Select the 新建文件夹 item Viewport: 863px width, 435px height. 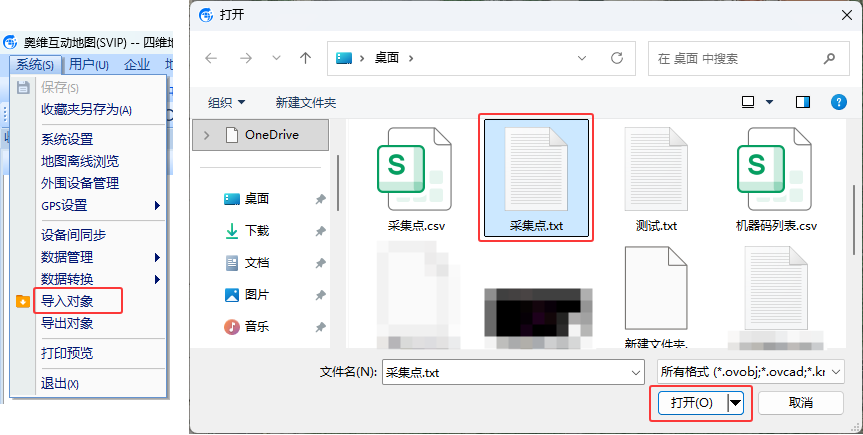point(656,297)
